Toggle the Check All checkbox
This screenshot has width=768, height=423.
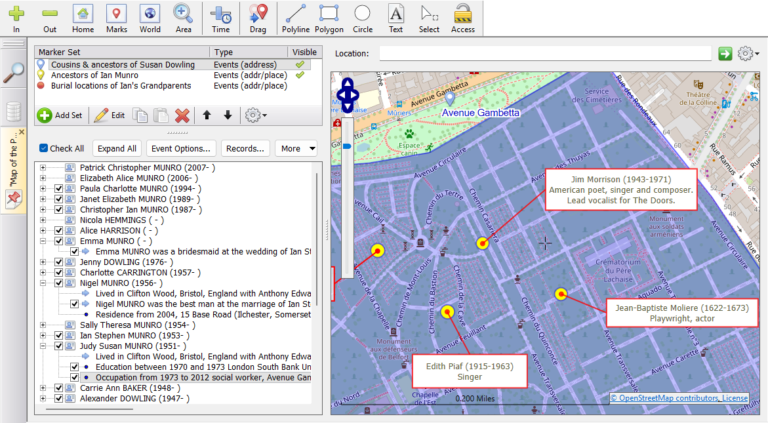(44, 148)
